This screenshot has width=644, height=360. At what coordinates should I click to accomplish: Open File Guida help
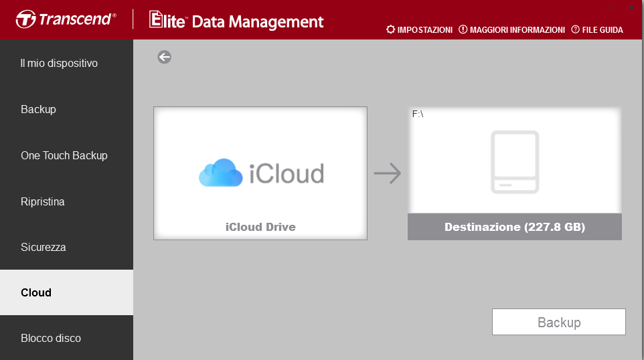[597, 29]
